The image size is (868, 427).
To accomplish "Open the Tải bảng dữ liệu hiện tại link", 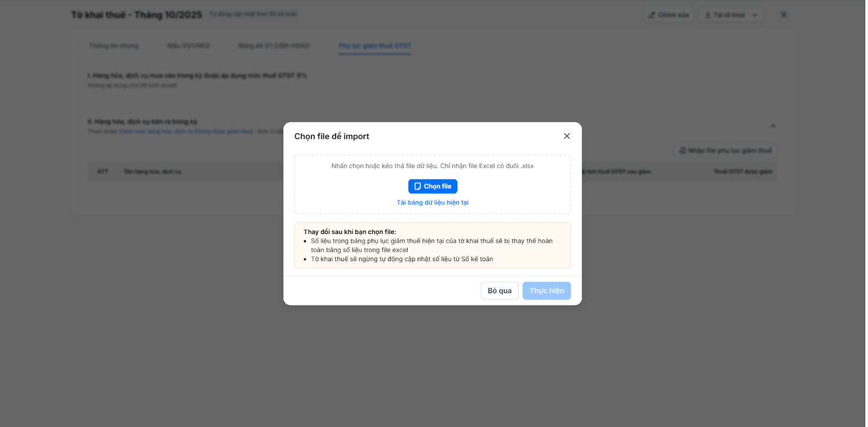I will tap(432, 203).
